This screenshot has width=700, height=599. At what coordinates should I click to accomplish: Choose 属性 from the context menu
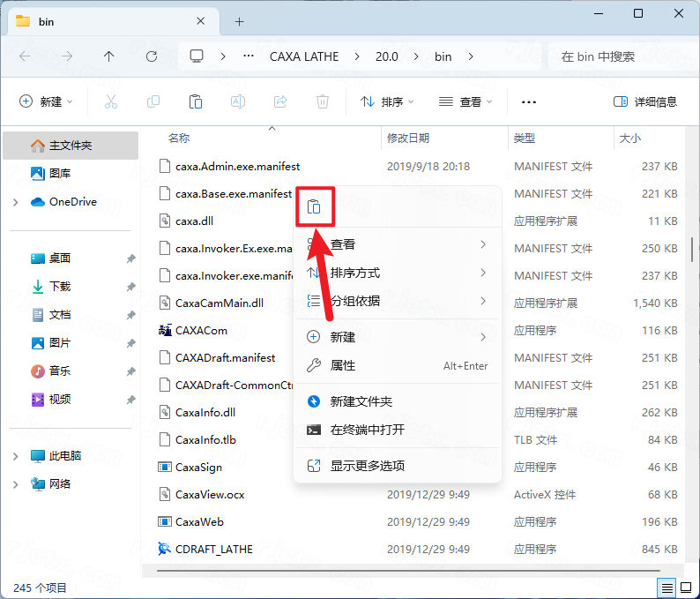[343, 365]
